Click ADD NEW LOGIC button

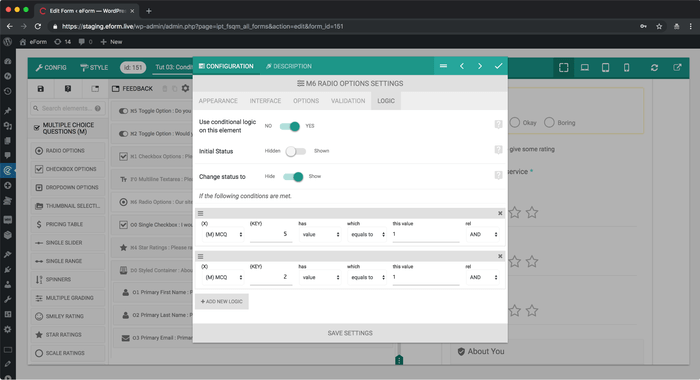(221, 301)
